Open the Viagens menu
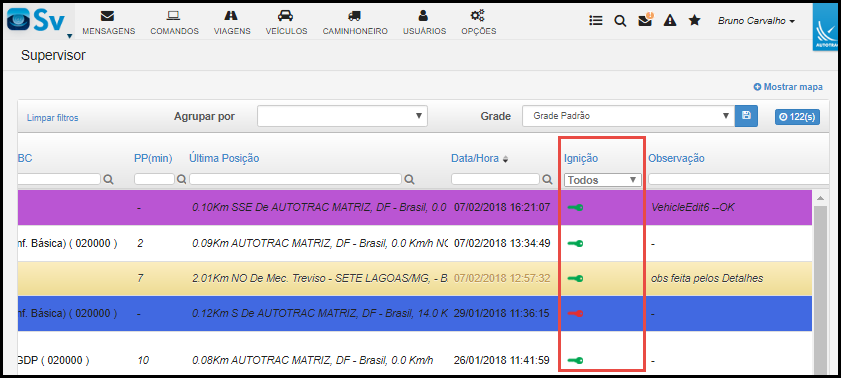841x378 pixels. coord(232,23)
